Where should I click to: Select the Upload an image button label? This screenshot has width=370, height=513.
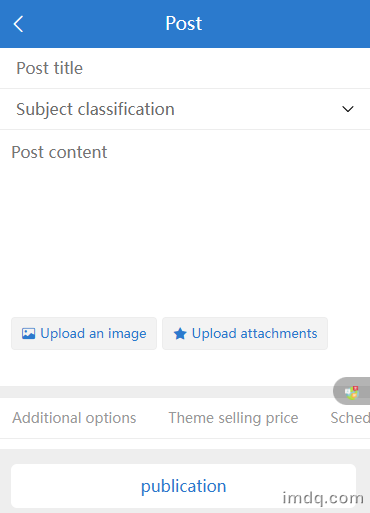[x=93, y=334]
